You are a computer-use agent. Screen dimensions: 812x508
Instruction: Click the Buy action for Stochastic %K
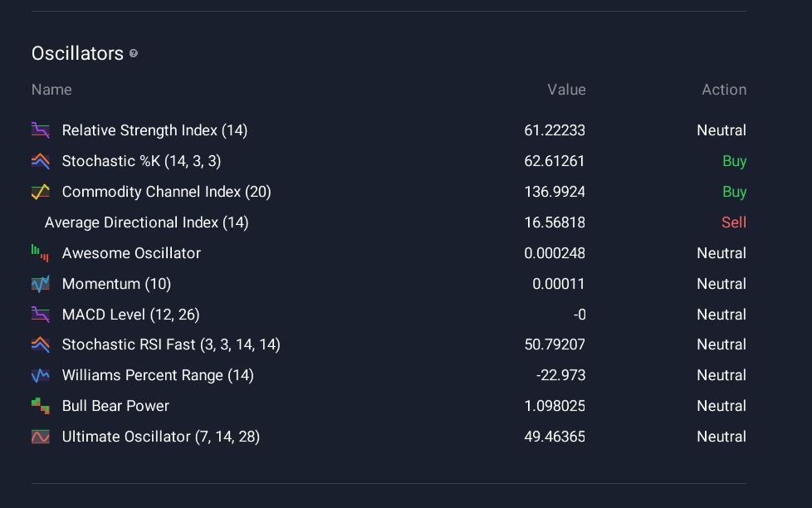tap(734, 161)
